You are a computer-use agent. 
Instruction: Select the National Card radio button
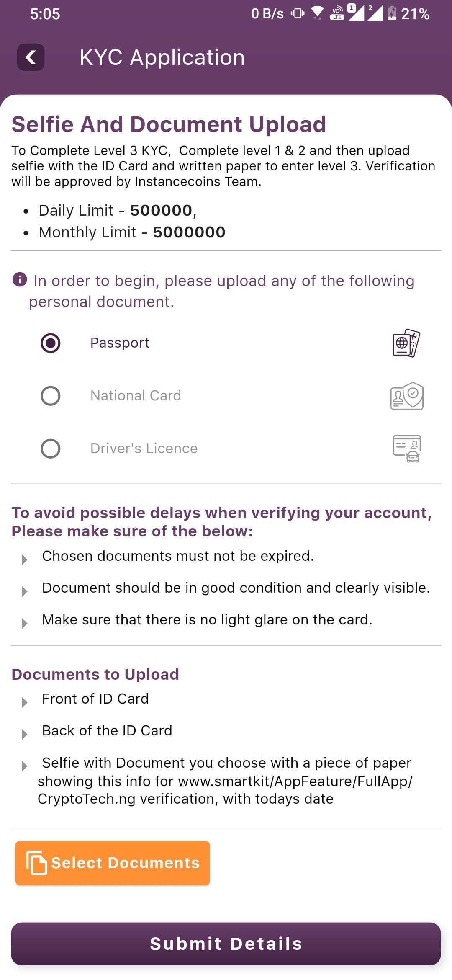[x=51, y=396]
